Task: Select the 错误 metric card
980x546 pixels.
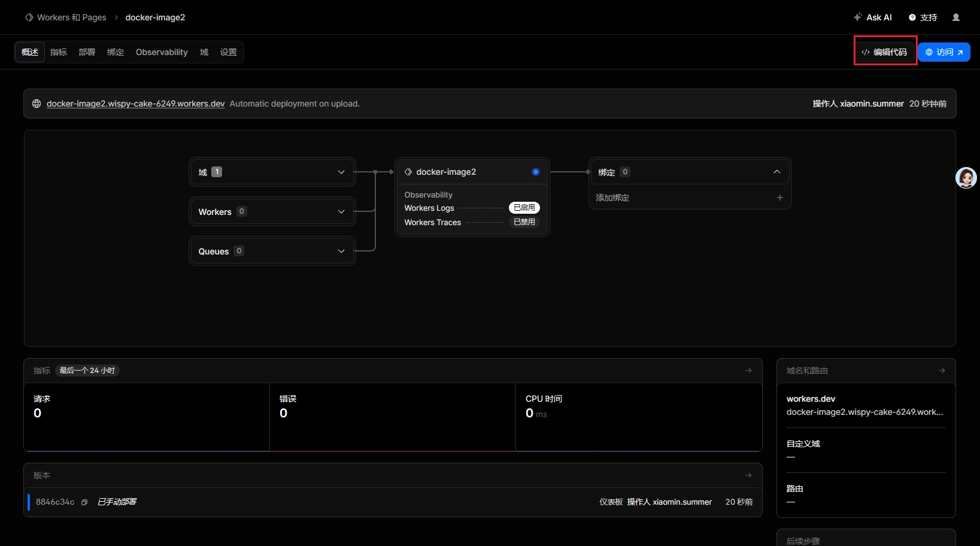Action: click(393, 417)
